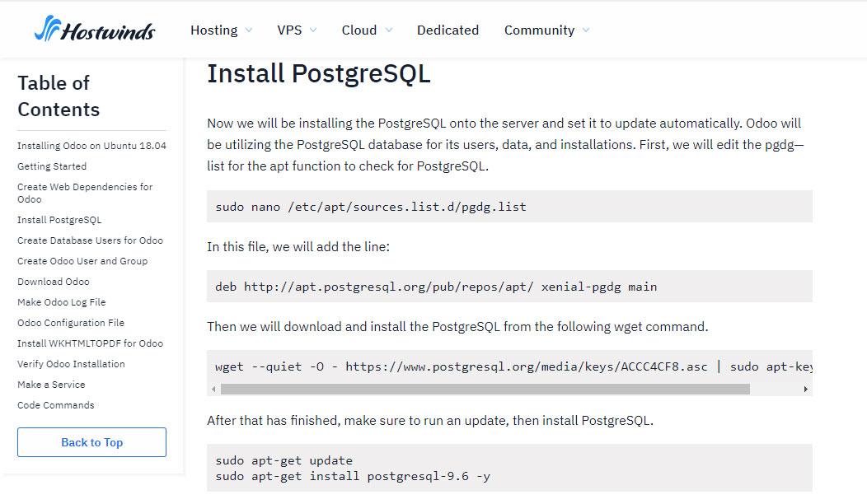Jump to Install PostgreSQL section
Image resolution: width=867 pixels, height=504 pixels.
tap(59, 220)
